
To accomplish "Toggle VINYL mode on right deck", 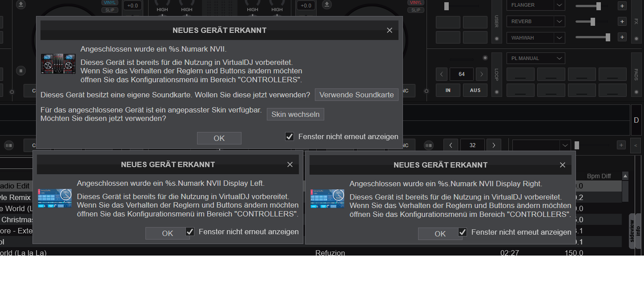I will click(x=415, y=3).
